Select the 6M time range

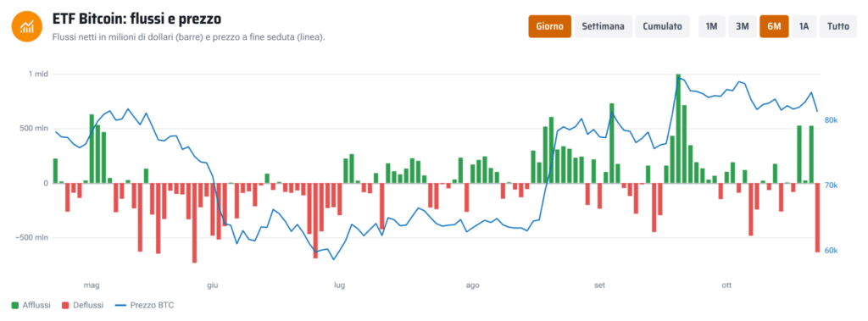point(774,26)
